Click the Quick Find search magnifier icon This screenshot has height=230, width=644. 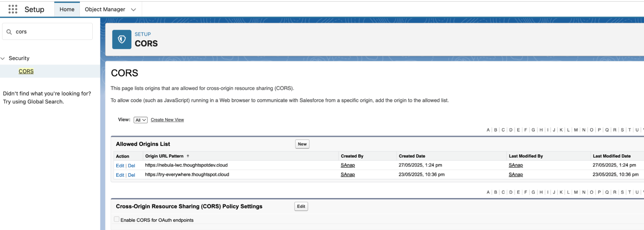coord(9,32)
